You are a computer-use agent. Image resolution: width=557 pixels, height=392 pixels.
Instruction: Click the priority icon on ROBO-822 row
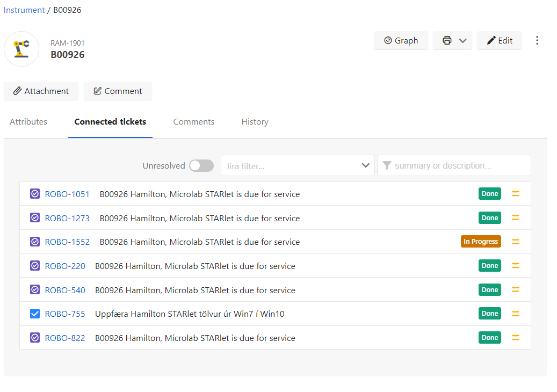[516, 338]
